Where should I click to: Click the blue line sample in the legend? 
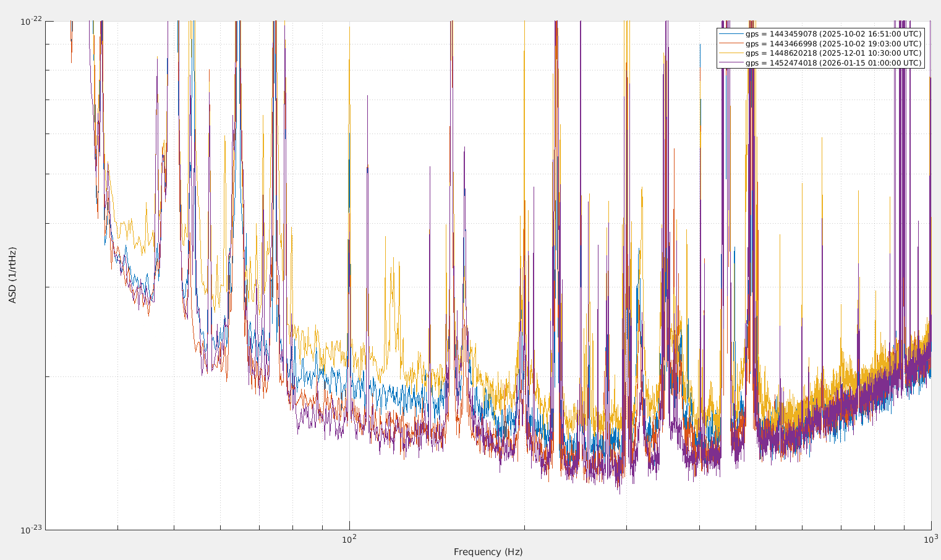click(x=731, y=34)
